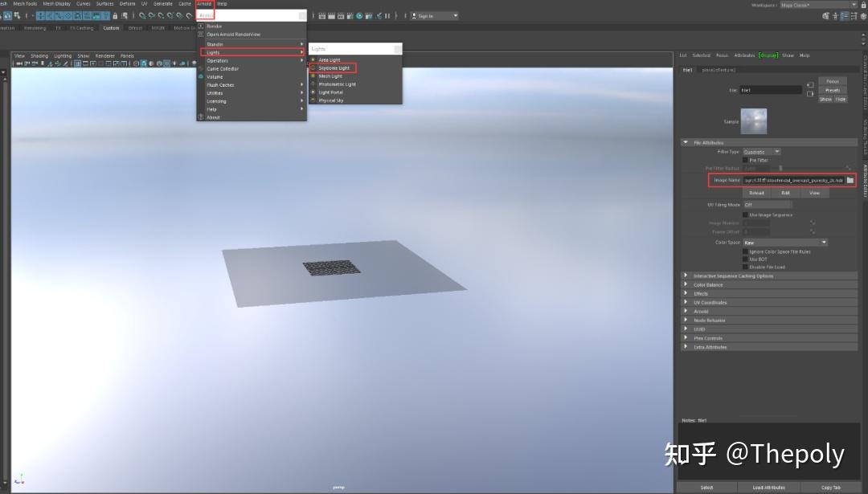Enable snap to curves icon
The height and width of the screenshot is (494, 868).
pyautogui.click(x=151, y=16)
